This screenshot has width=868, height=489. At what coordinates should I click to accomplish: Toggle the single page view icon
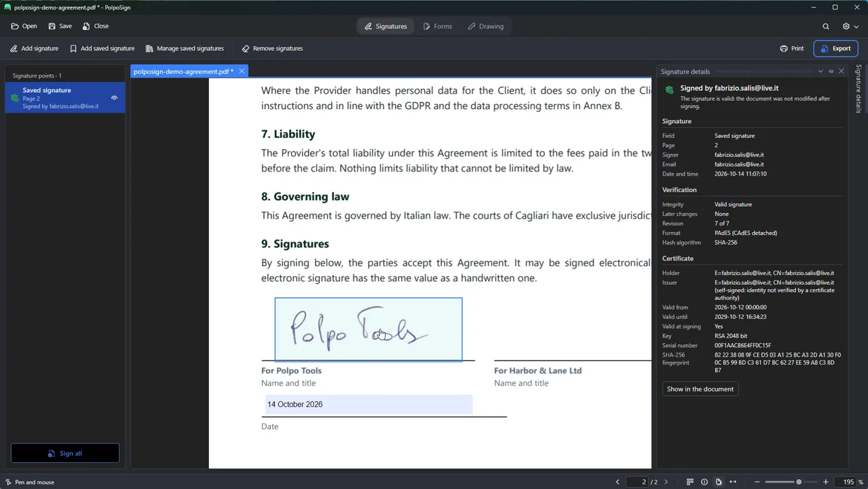pos(719,482)
